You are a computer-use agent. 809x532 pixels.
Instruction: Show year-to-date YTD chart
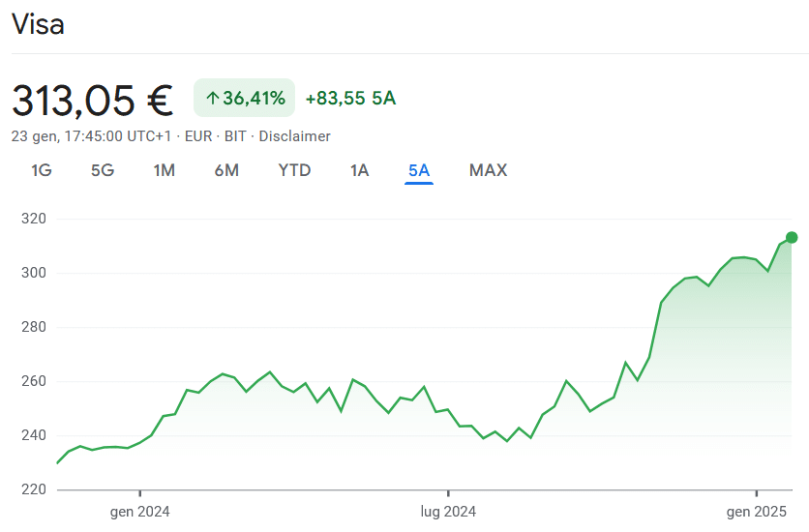(x=294, y=170)
